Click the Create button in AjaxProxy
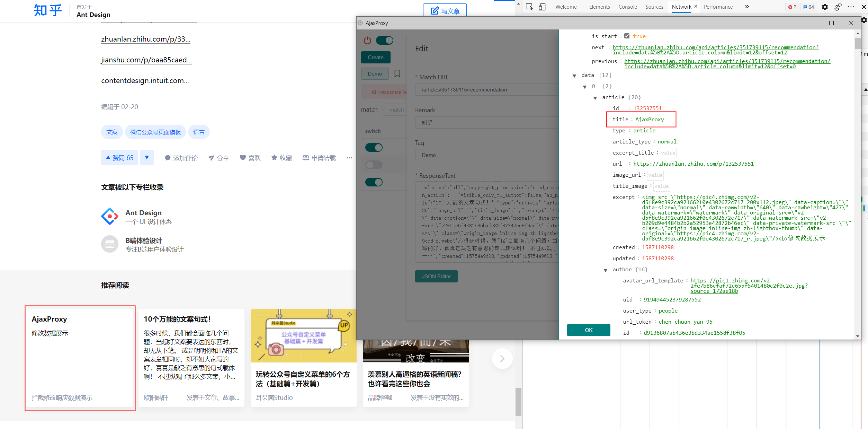868x429 pixels. point(375,58)
